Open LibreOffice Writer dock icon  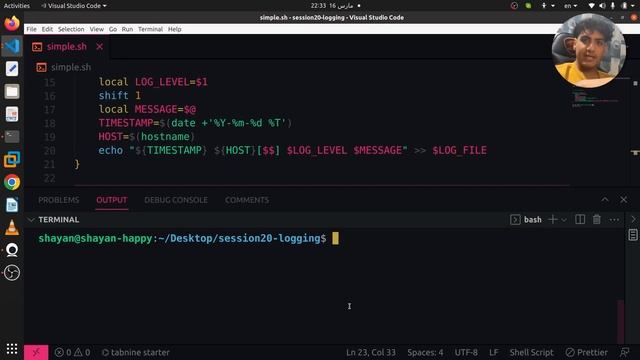[12, 205]
